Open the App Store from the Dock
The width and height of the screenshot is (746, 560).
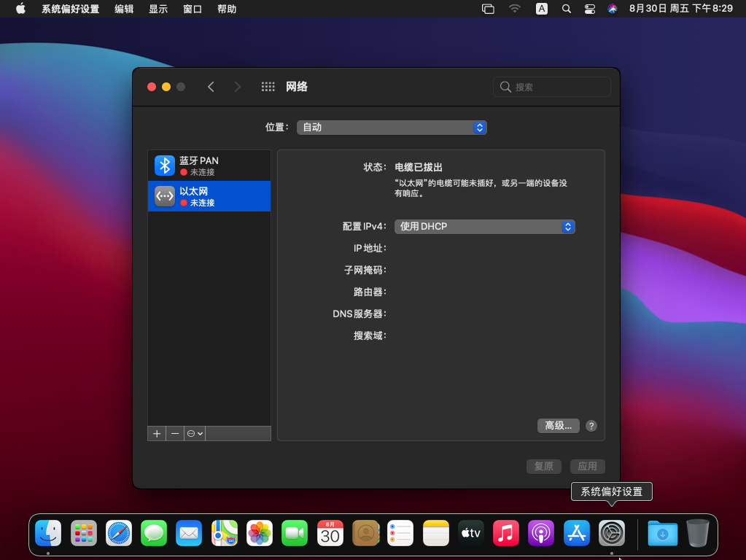[577, 534]
